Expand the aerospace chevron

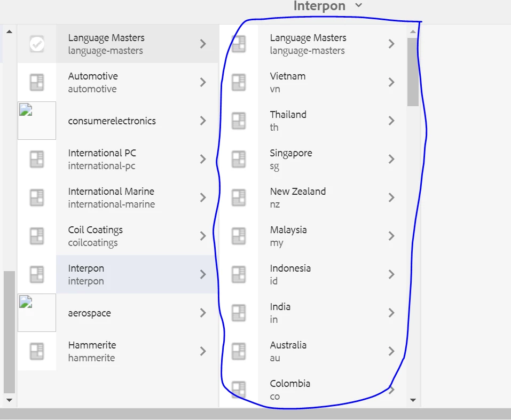203,313
